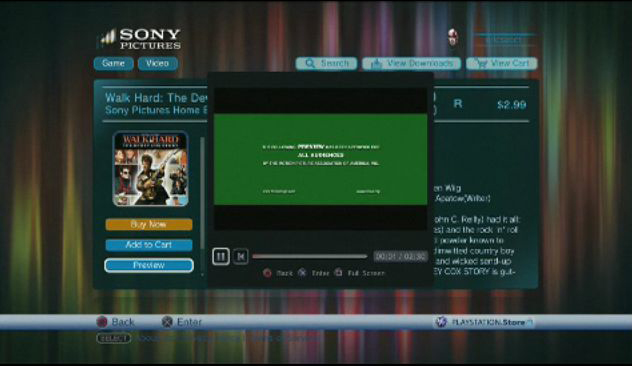This screenshot has height=366, width=632.
Task: Click the highlighted Preview button
Action: pyautogui.click(x=149, y=265)
